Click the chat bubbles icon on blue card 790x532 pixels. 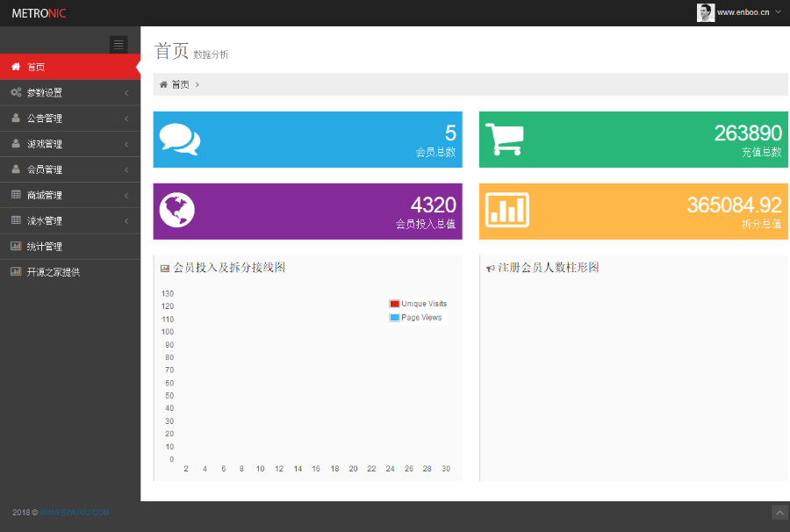pos(180,139)
